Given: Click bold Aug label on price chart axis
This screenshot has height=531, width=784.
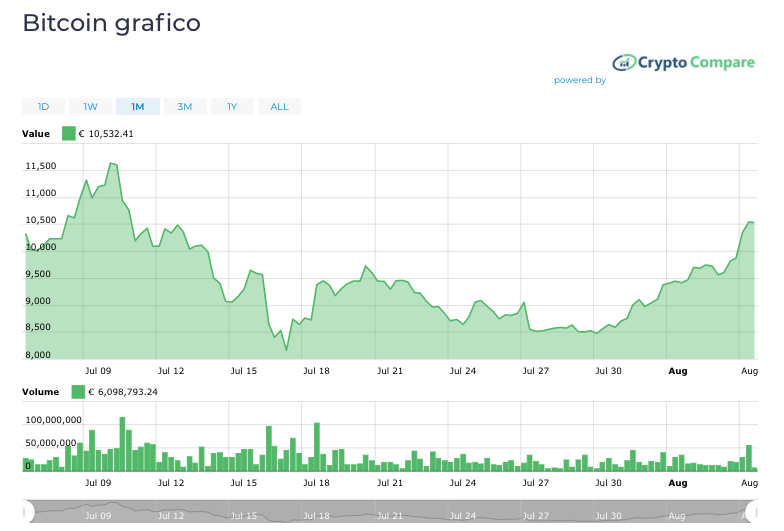Looking at the screenshot, I should click(x=678, y=371).
